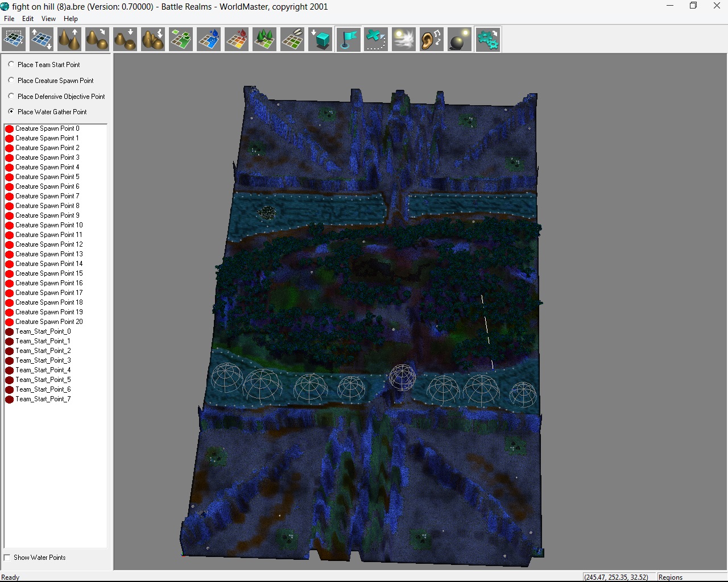Select Place Defensive Objective Point option
This screenshot has width=728, height=582.
[x=56, y=97]
